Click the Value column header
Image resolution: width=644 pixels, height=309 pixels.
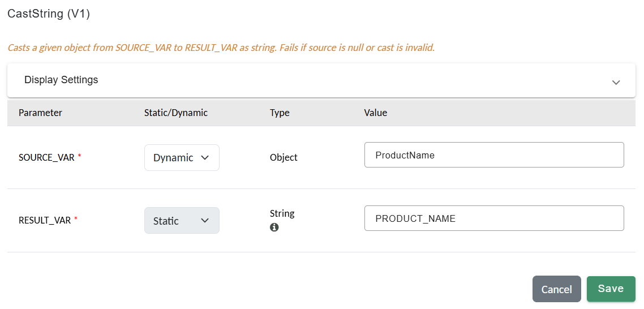click(375, 113)
